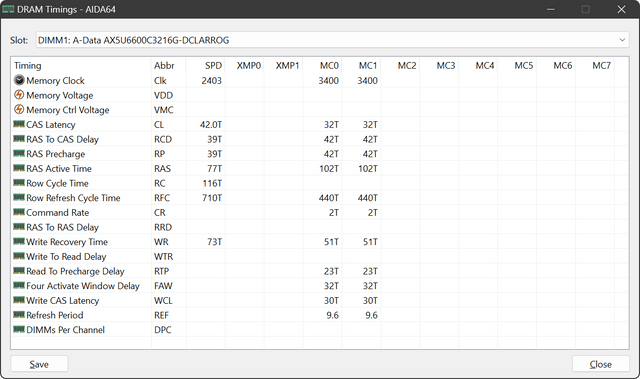
Task: Click the Memory Ctrl Voltage lightning icon
Action: [19, 109]
